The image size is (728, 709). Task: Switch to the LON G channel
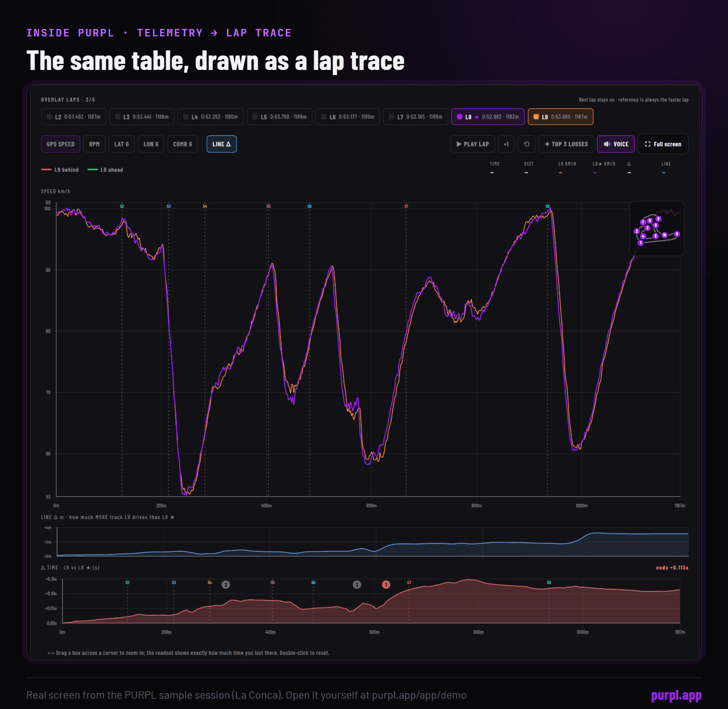(x=151, y=144)
